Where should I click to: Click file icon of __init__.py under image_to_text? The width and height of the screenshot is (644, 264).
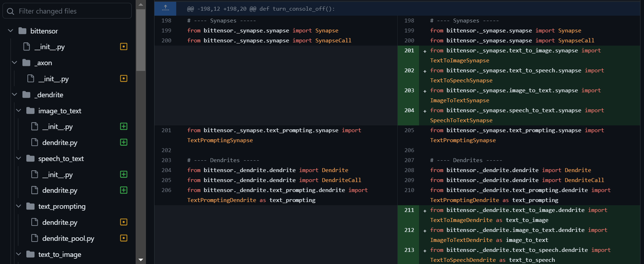(x=35, y=127)
